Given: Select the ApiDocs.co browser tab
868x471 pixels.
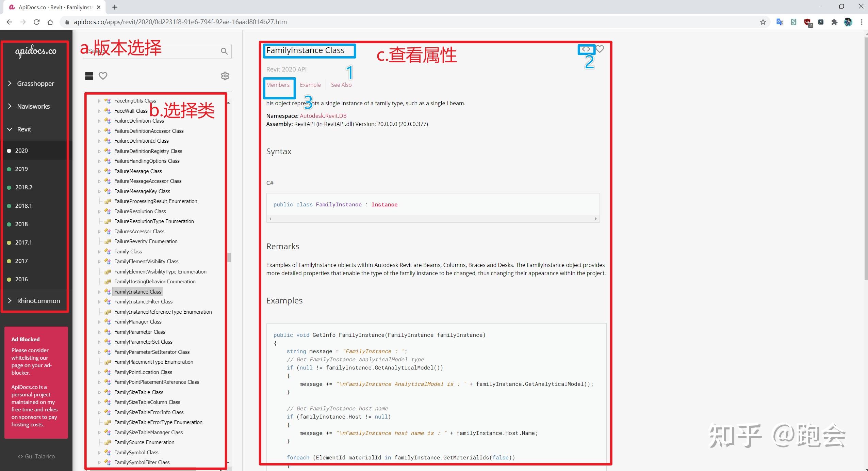Looking at the screenshot, I should pyautogui.click(x=54, y=7).
